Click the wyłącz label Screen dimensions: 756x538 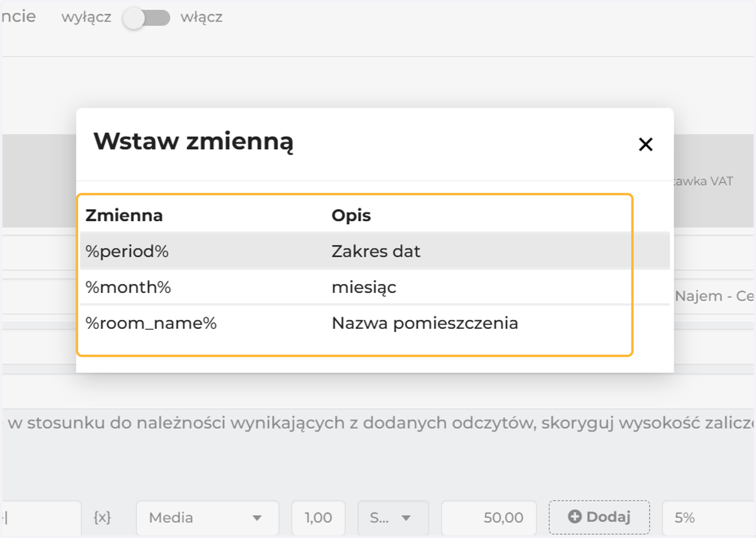[86, 18]
